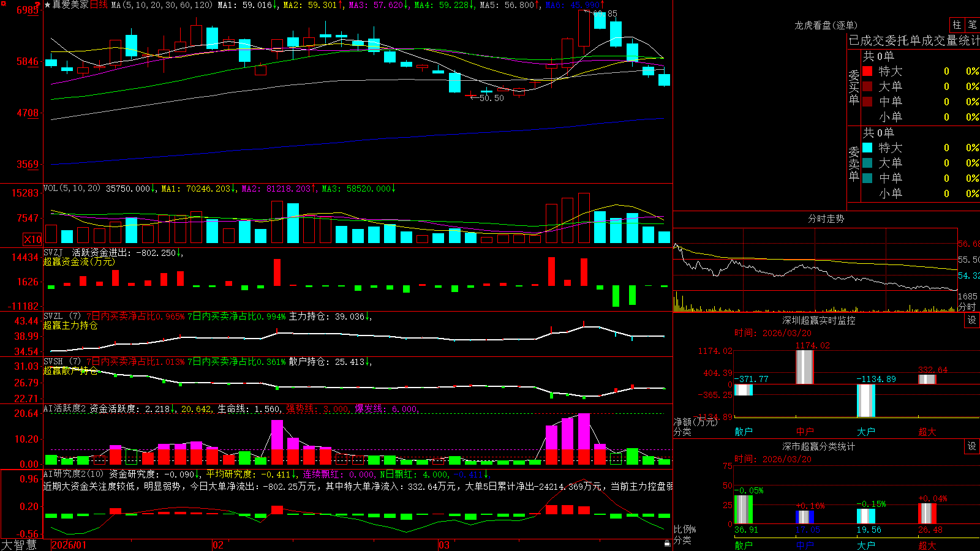This screenshot has width=980, height=551.
Task: Click the X10 volume scale box
Action: pos(32,239)
